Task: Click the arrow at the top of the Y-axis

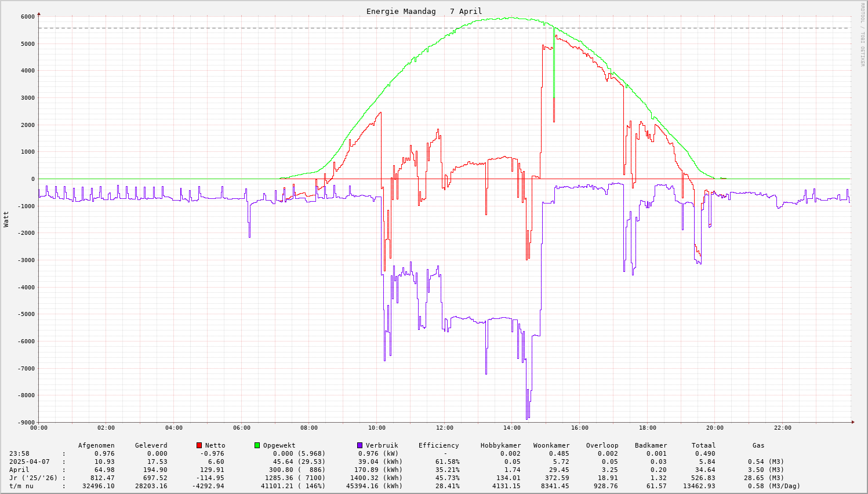Action: click(x=39, y=13)
